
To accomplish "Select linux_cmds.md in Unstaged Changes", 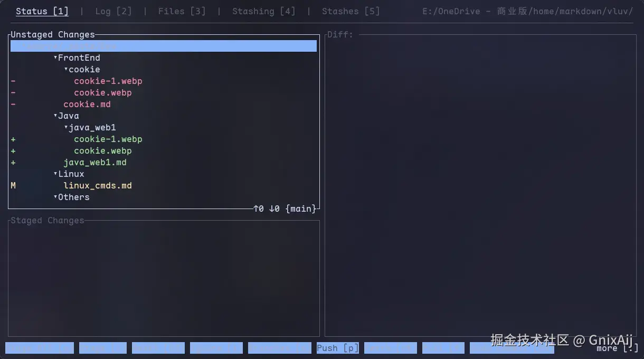I will click(x=98, y=185).
